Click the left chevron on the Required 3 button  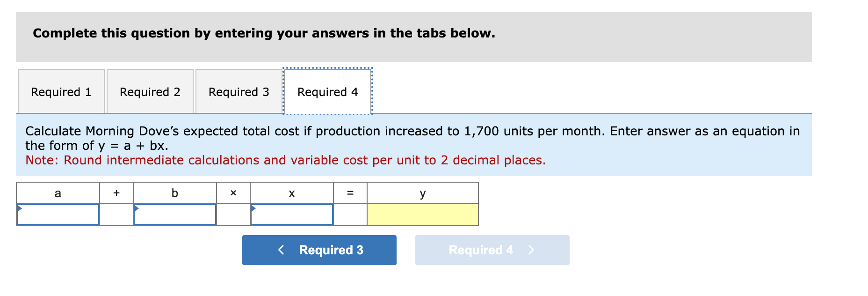(x=281, y=250)
